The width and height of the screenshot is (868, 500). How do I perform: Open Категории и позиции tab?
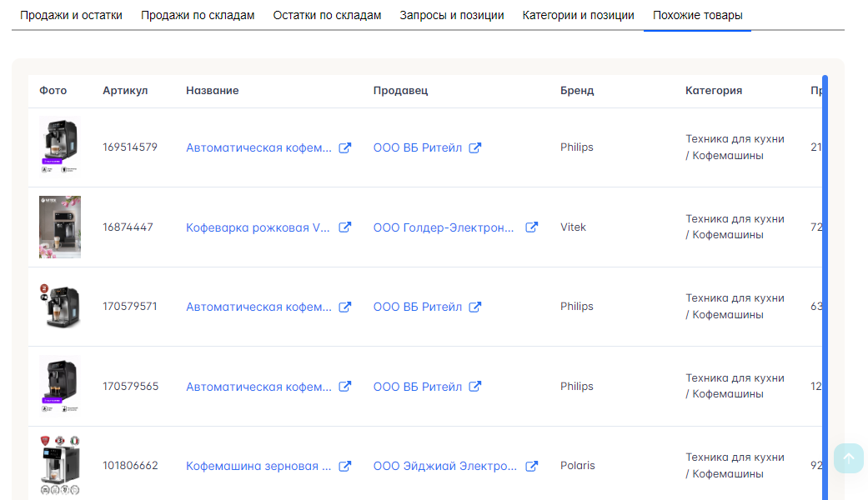579,16
